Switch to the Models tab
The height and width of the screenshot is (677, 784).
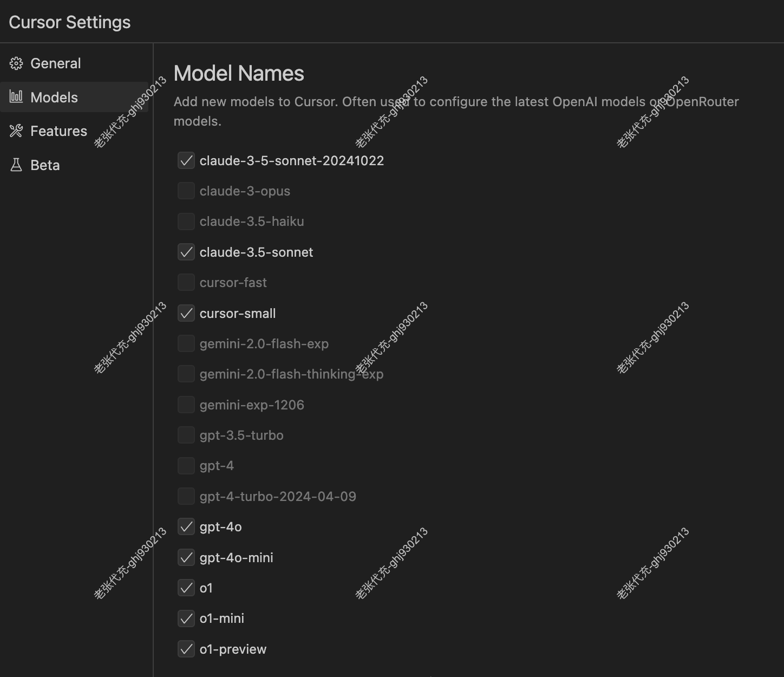coord(74,97)
